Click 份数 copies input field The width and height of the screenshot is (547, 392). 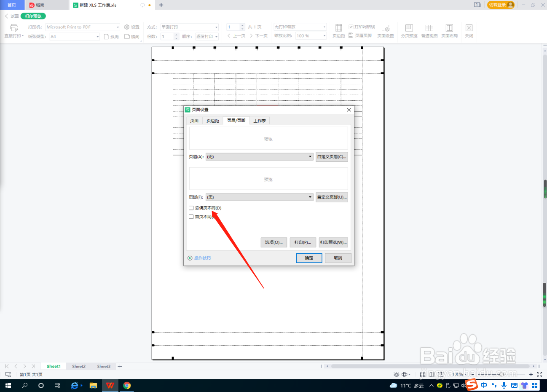166,37
